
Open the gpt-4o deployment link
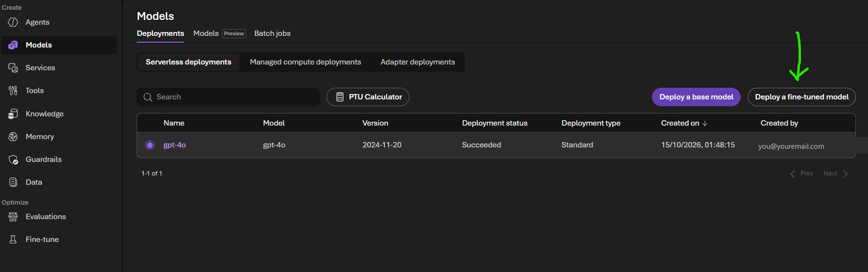tap(174, 145)
